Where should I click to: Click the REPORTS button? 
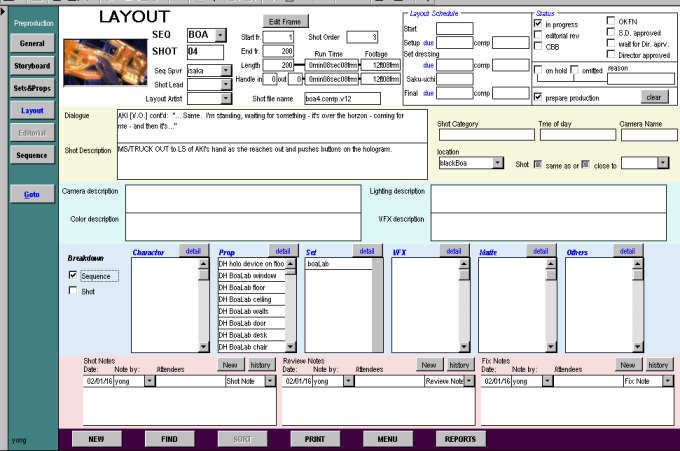(x=459, y=439)
